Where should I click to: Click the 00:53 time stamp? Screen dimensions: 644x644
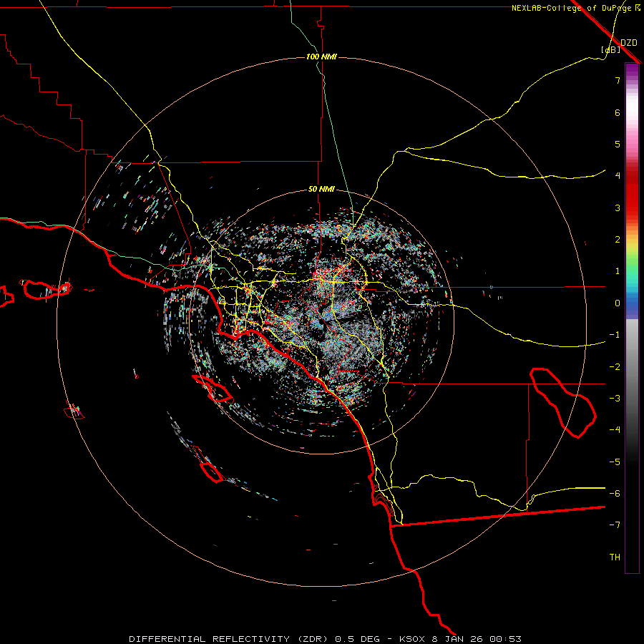(507, 639)
